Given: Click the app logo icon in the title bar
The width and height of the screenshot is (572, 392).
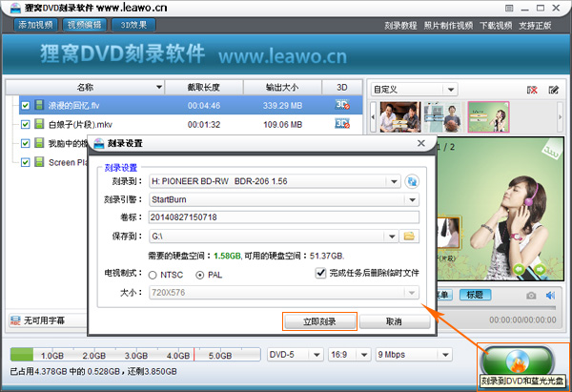Looking at the screenshot, I should (15, 8).
